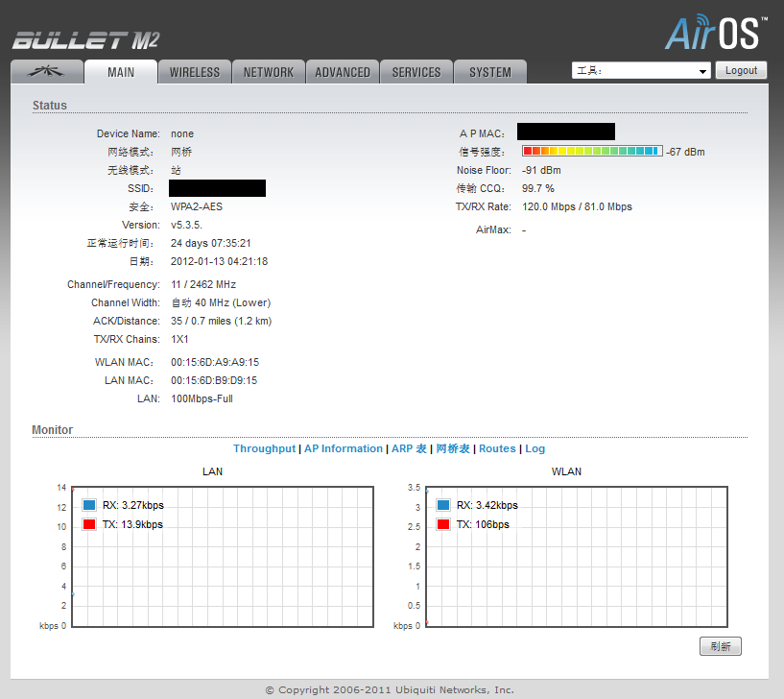Go to the ADVANCED tab
This screenshot has width=784, height=699.
tap(343, 72)
